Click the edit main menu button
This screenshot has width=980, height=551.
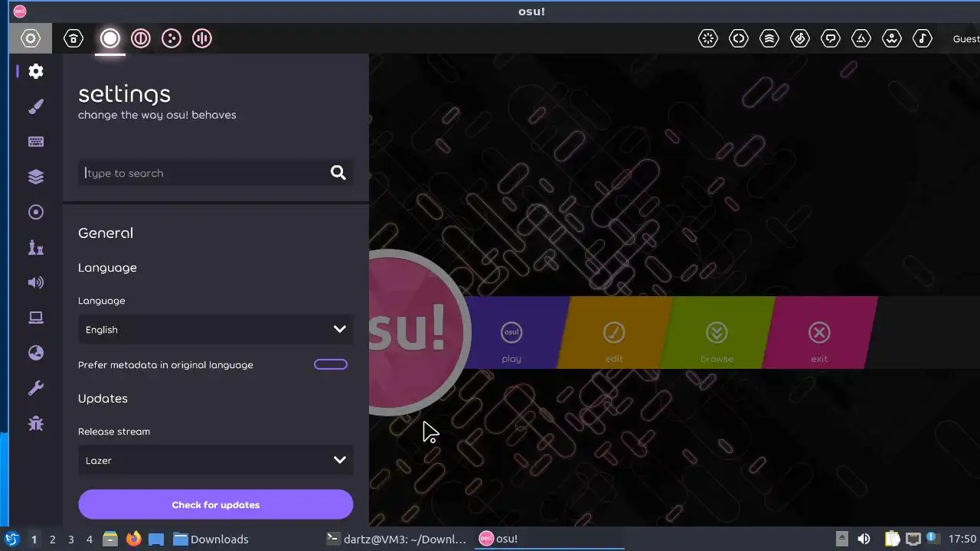pos(614,333)
